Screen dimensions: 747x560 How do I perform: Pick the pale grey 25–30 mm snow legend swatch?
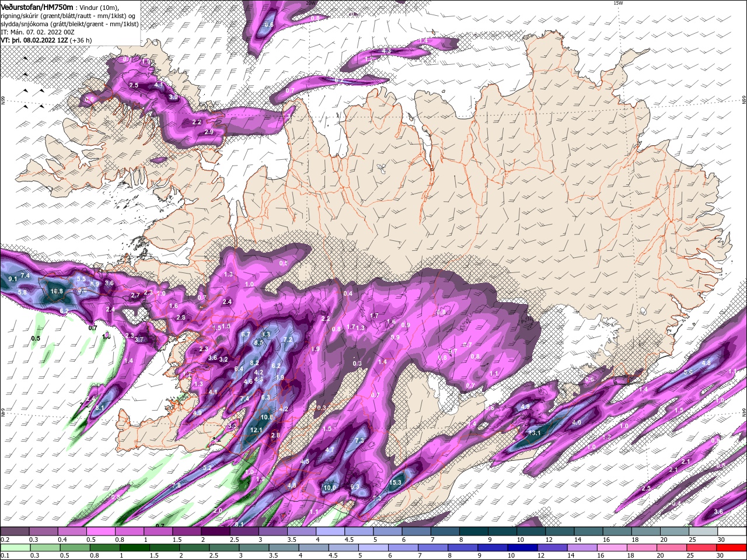tap(703, 531)
